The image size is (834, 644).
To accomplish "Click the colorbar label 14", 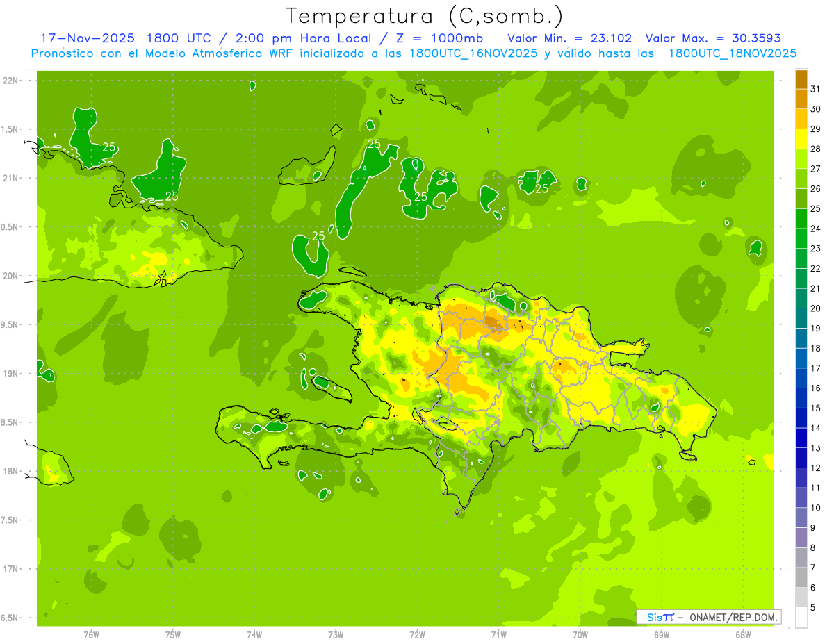I will 816,428.
